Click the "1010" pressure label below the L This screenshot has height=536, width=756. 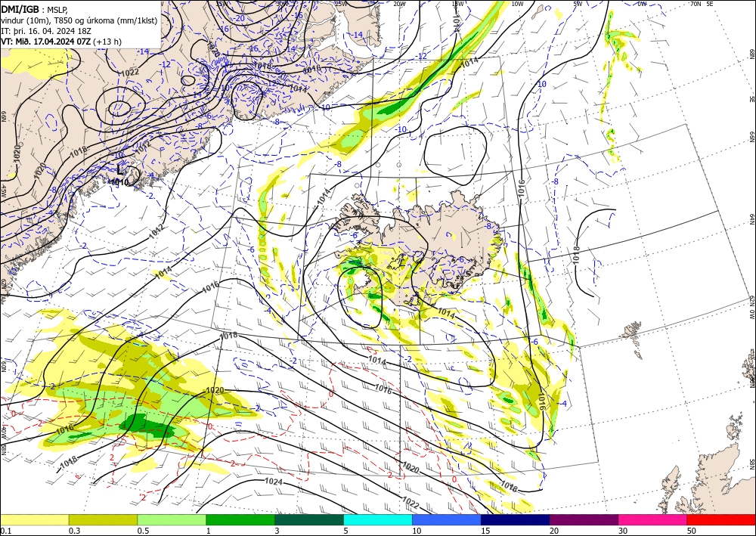119,182
